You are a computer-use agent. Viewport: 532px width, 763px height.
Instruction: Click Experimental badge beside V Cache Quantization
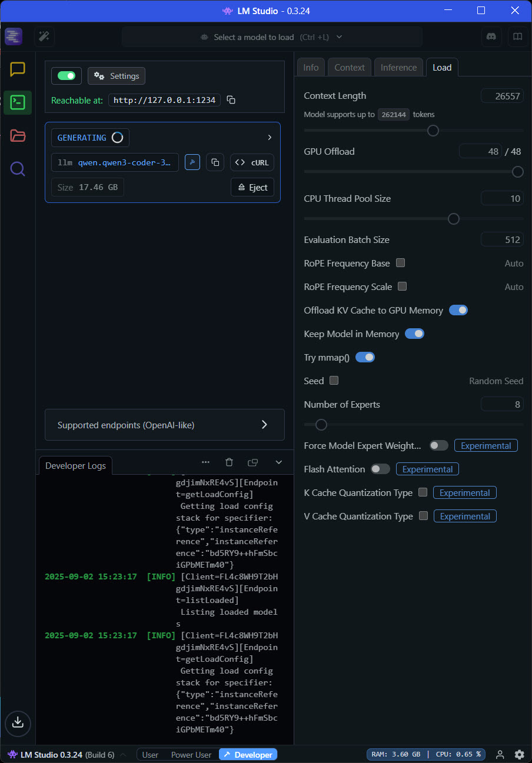pyautogui.click(x=465, y=516)
